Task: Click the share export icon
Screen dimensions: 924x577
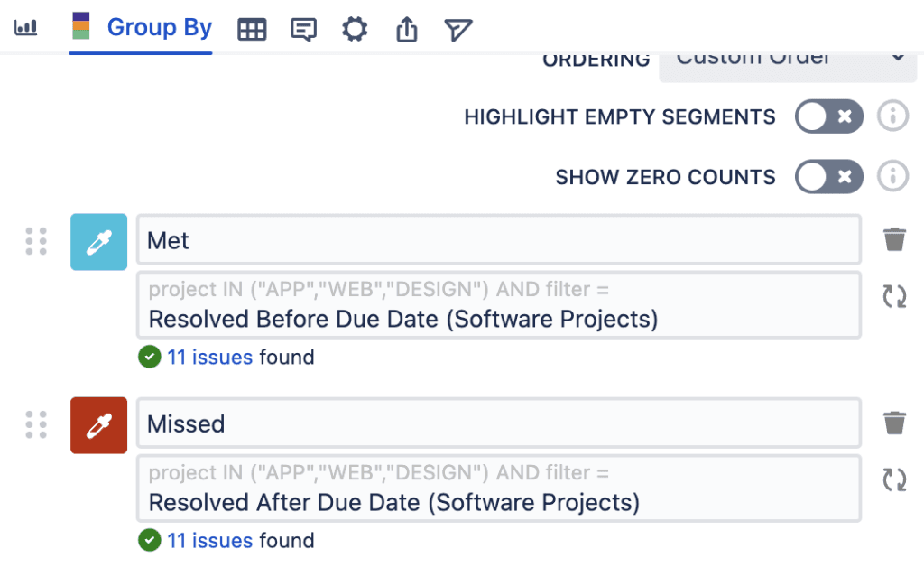Action: pos(407,30)
